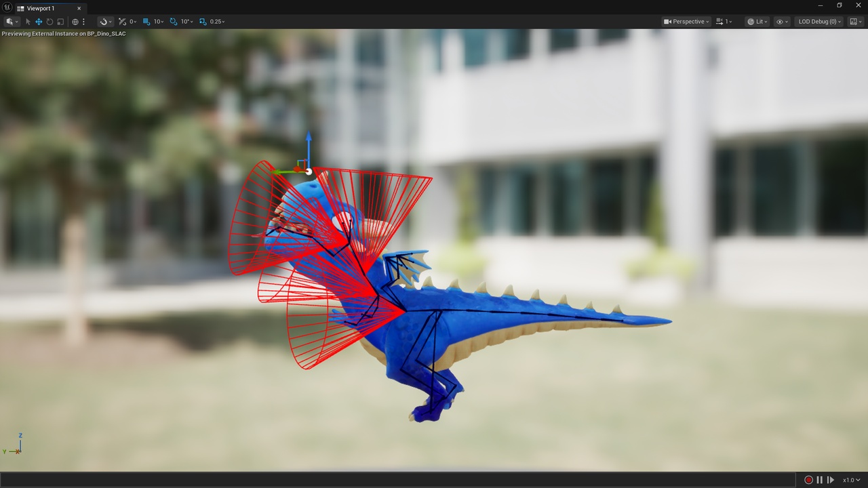
Task: Activate the Translate move tool
Action: click(x=39, y=22)
